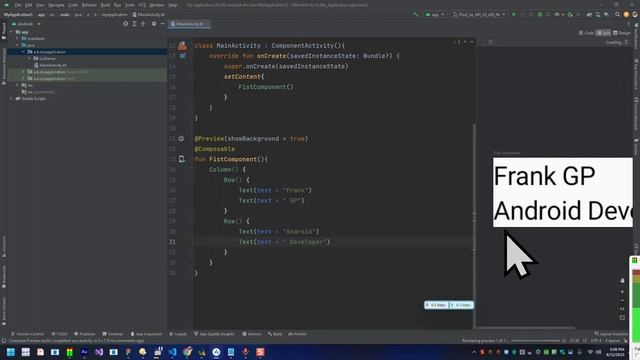Select the res folder in project tree

[x=27, y=85]
